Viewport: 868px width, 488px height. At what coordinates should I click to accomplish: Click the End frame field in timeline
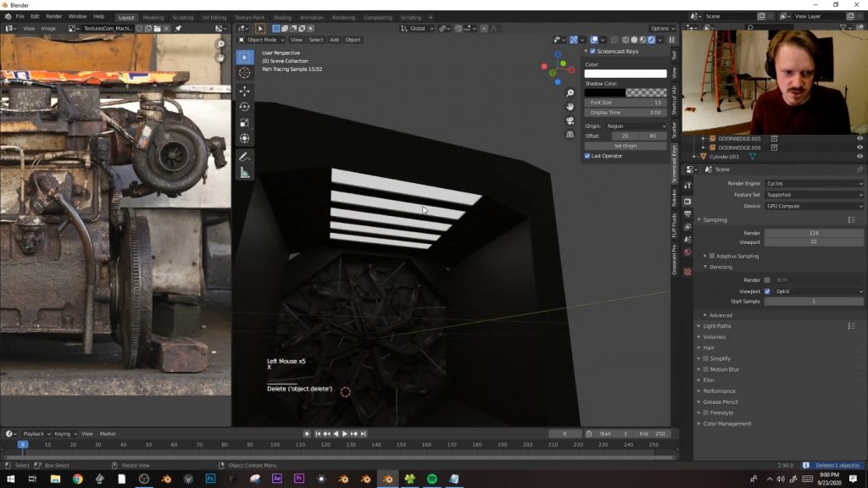tap(653, 435)
